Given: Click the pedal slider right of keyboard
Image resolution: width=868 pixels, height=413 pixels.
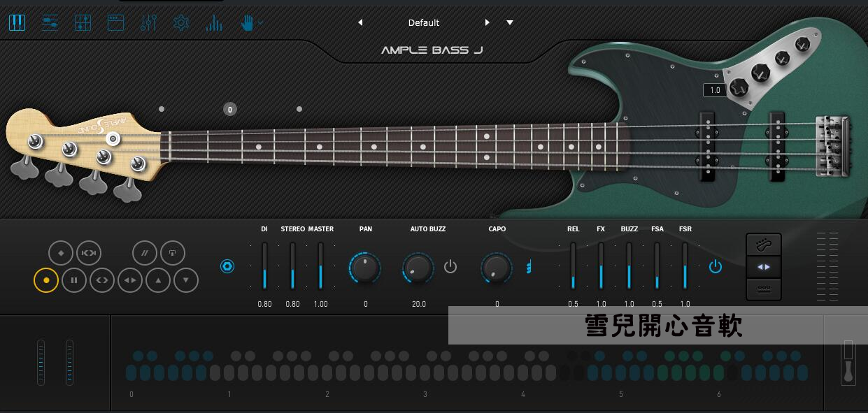Looking at the screenshot, I should click(x=848, y=362).
